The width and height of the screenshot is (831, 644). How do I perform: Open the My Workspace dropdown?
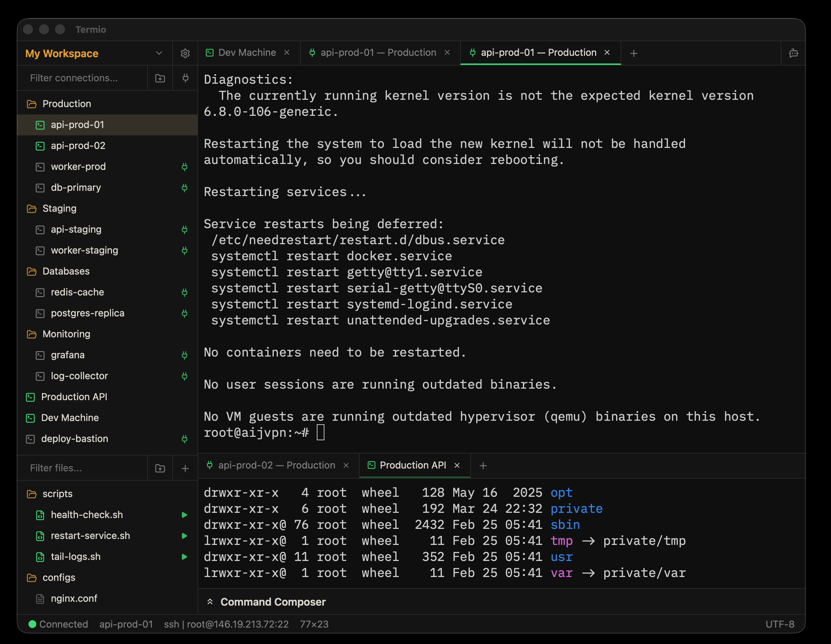coord(159,53)
